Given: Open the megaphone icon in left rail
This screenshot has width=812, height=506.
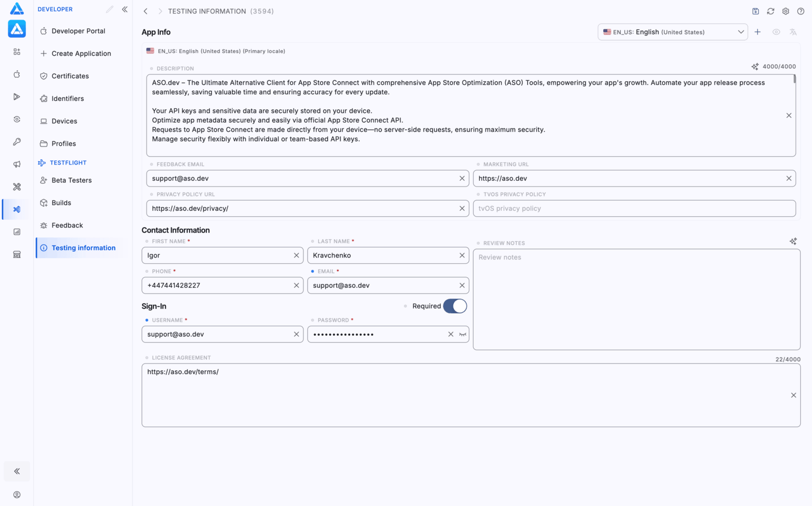Looking at the screenshot, I should pos(17,165).
